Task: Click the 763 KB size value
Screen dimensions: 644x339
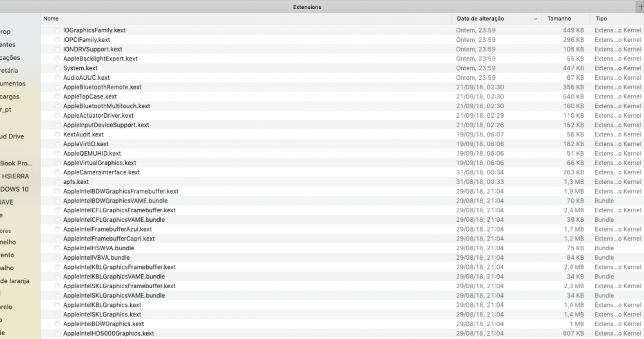Action: [573, 172]
